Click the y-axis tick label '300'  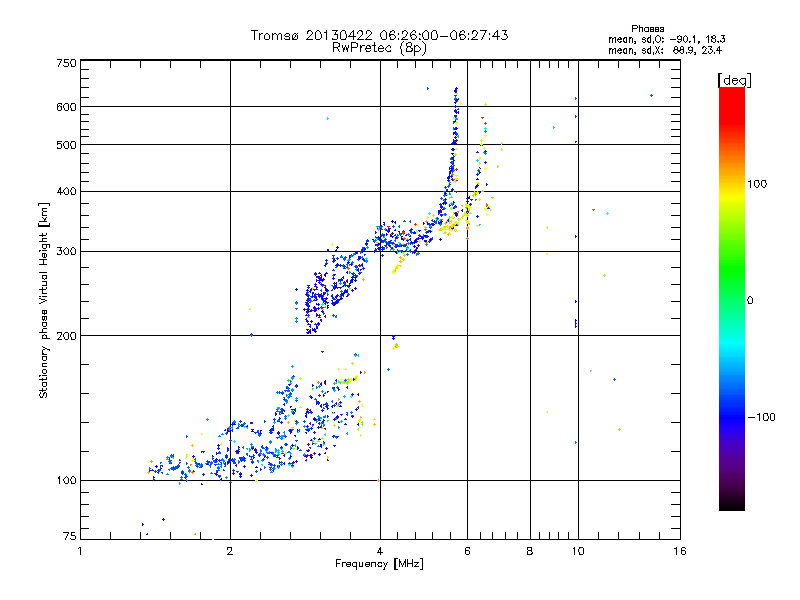(66, 252)
